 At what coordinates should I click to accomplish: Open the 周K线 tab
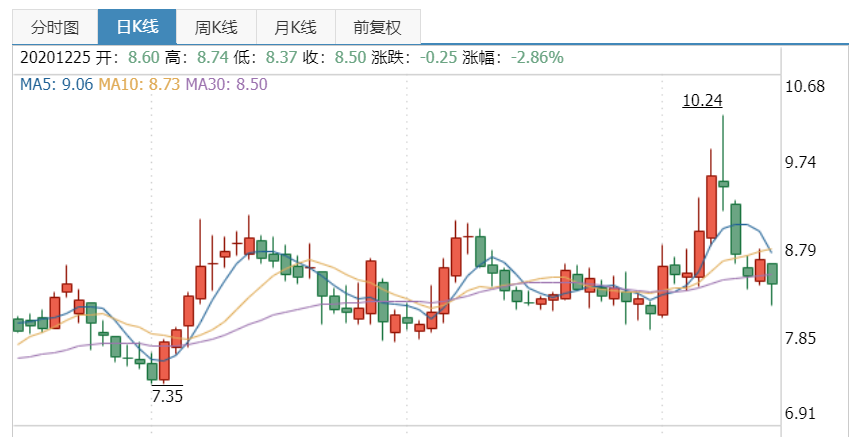216,27
